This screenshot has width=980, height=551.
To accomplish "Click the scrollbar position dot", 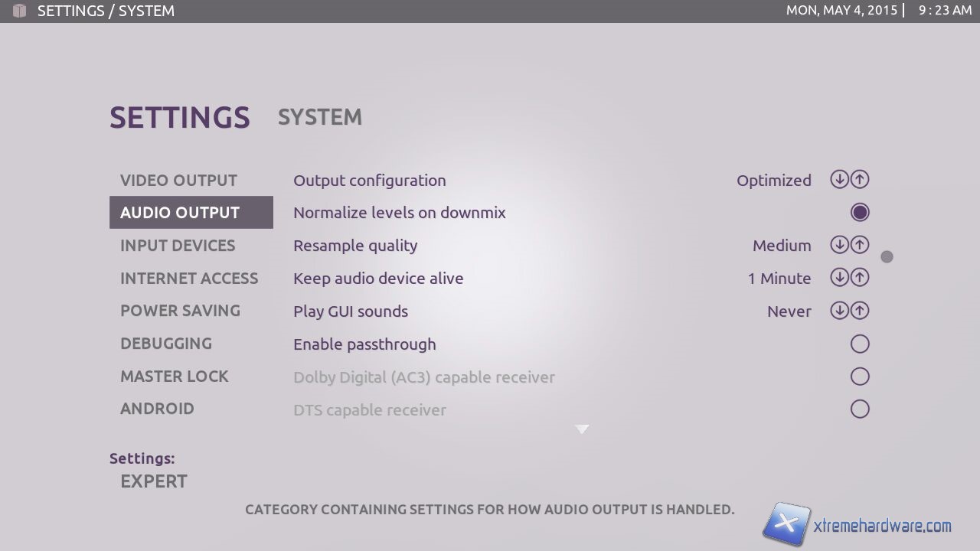I will click(887, 257).
